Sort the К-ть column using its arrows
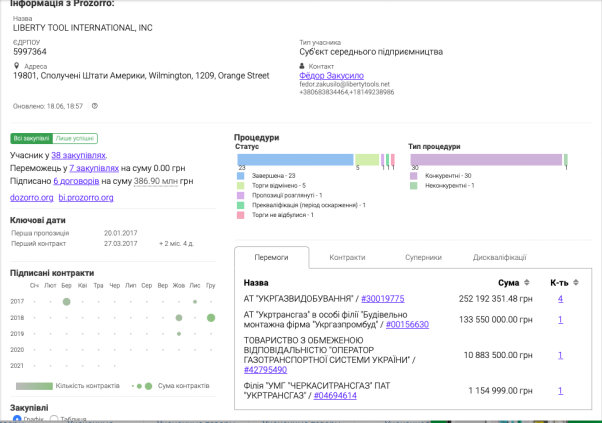The image size is (602, 423). click(581, 283)
